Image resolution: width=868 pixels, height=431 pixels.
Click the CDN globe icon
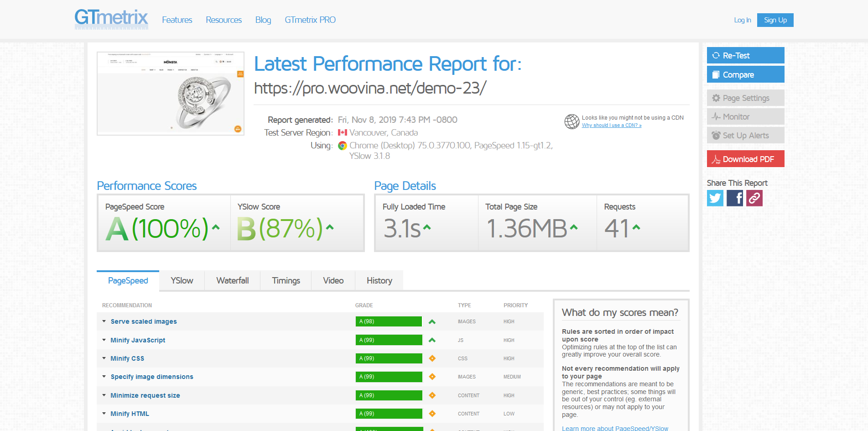[x=572, y=121]
